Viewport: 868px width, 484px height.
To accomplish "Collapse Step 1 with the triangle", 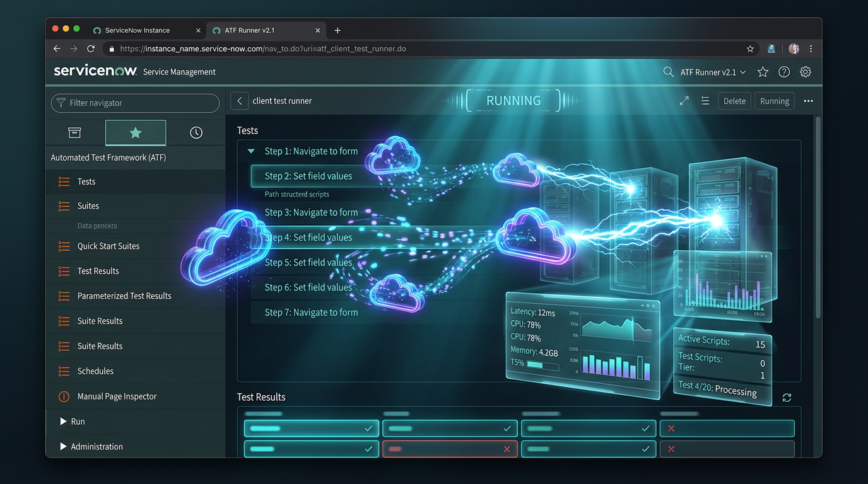I will pos(251,151).
